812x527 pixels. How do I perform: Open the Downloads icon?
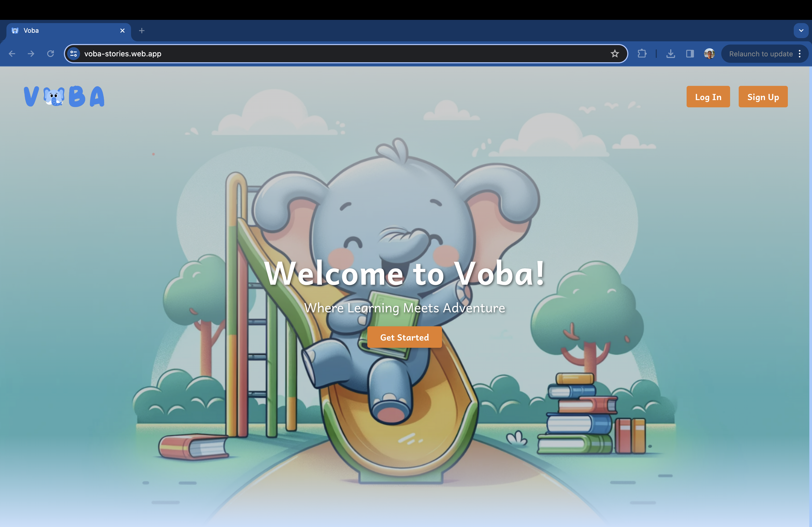click(x=670, y=54)
